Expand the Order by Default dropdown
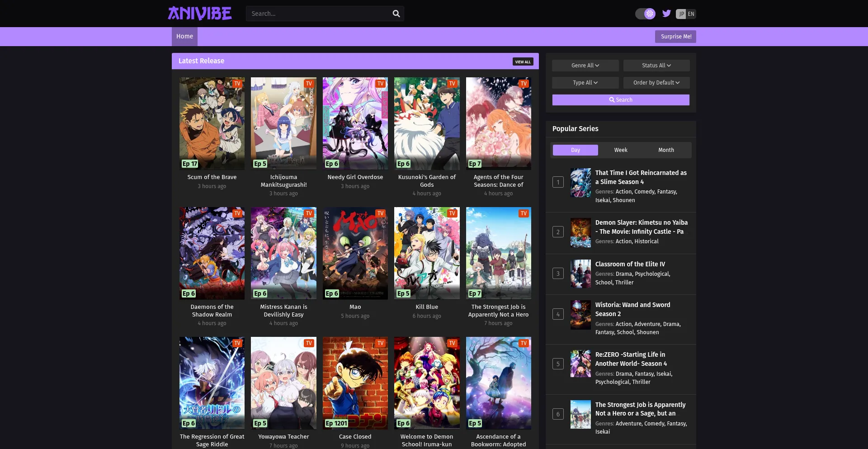The height and width of the screenshot is (449, 868). pyautogui.click(x=656, y=83)
